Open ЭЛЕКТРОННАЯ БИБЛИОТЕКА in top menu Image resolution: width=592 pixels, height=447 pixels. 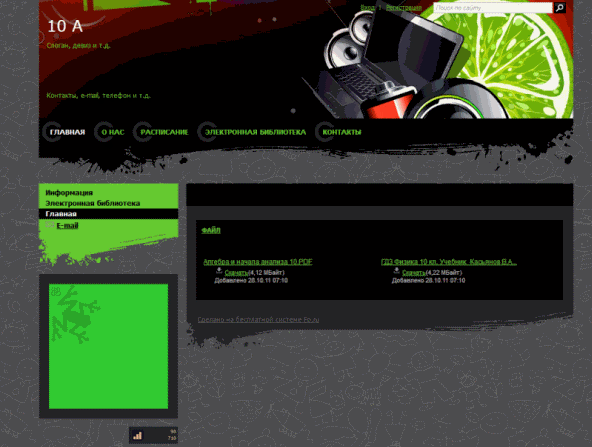(255, 132)
